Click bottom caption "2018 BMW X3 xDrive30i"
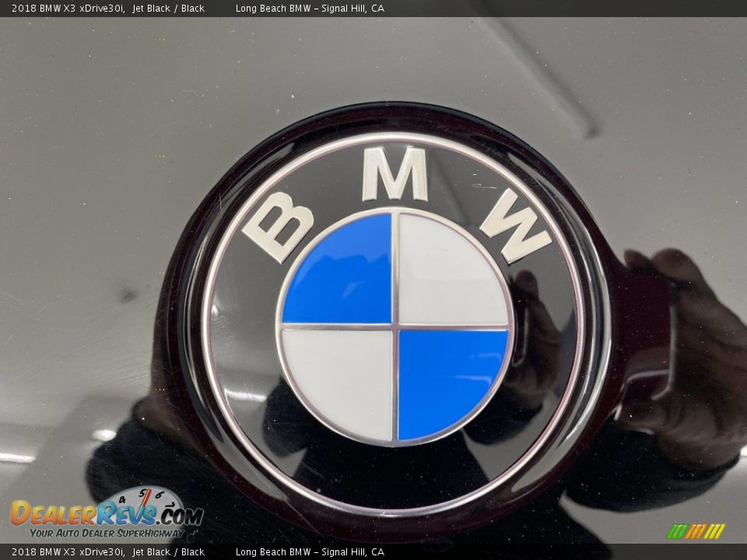 68,552
